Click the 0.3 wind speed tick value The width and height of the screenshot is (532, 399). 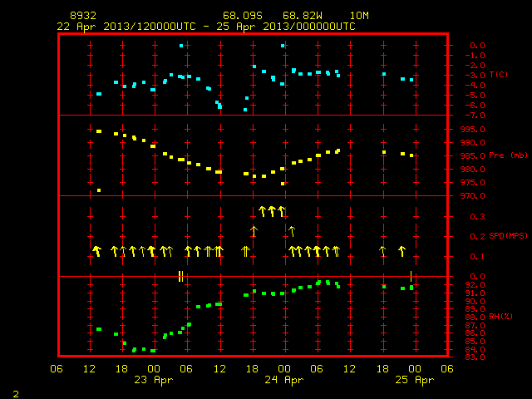477,216
